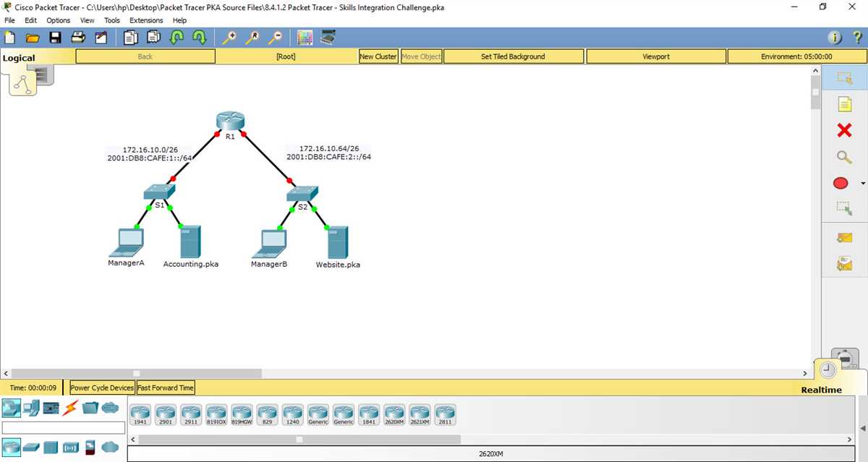Click the Print icon
868x462 pixels.
pyautogui.click(x=78, y=38)
